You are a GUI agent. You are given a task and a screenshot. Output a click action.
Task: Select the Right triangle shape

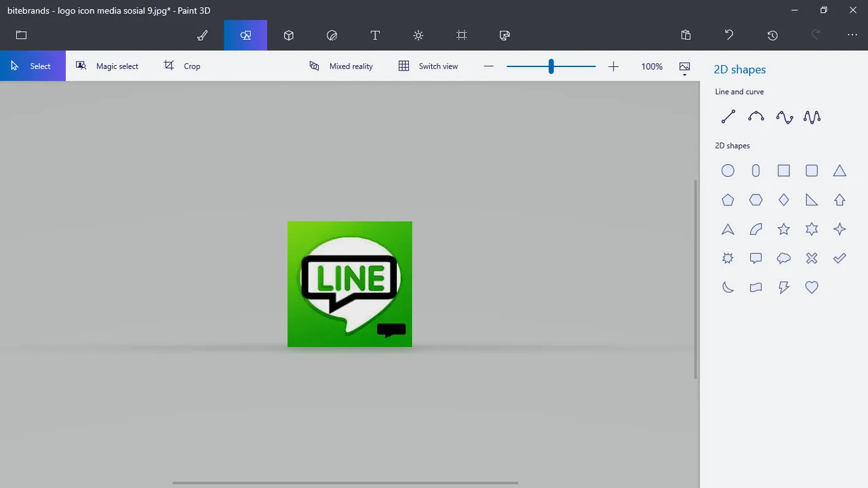pos(812,200)
